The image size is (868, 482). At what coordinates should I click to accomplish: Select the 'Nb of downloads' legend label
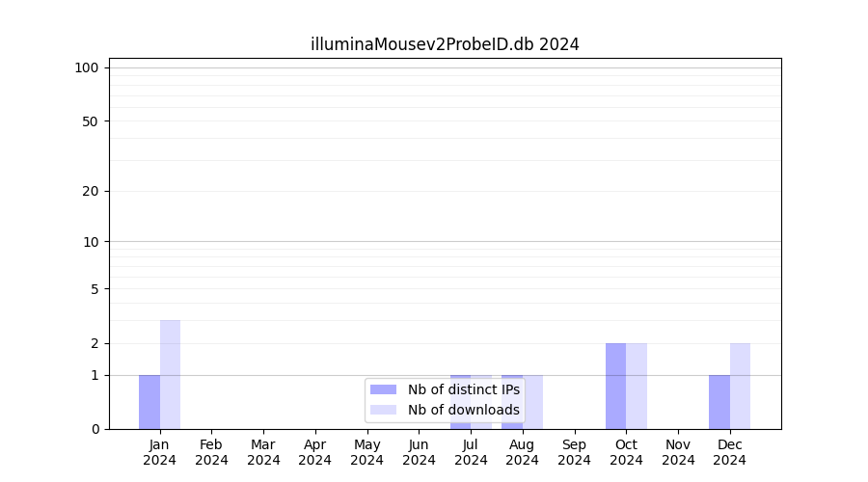tap(463, 410)
